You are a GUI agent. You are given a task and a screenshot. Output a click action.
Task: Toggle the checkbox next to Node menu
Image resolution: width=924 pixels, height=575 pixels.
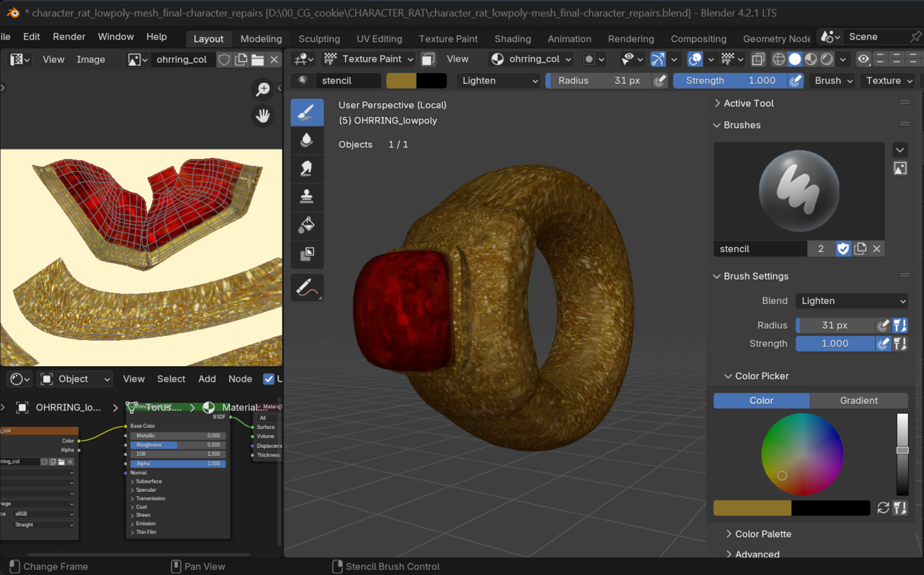[x=269, y=379]
